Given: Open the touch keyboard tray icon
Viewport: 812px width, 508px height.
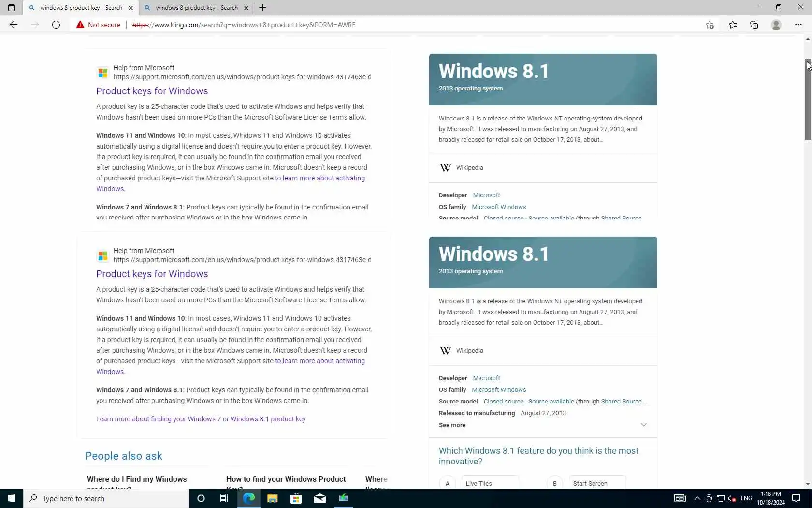Looking at the screenshot, I should [x=680, y=498].
